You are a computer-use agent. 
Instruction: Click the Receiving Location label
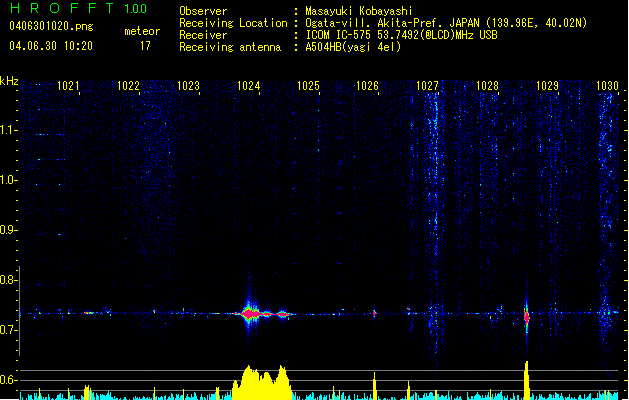tap(233, 23)
